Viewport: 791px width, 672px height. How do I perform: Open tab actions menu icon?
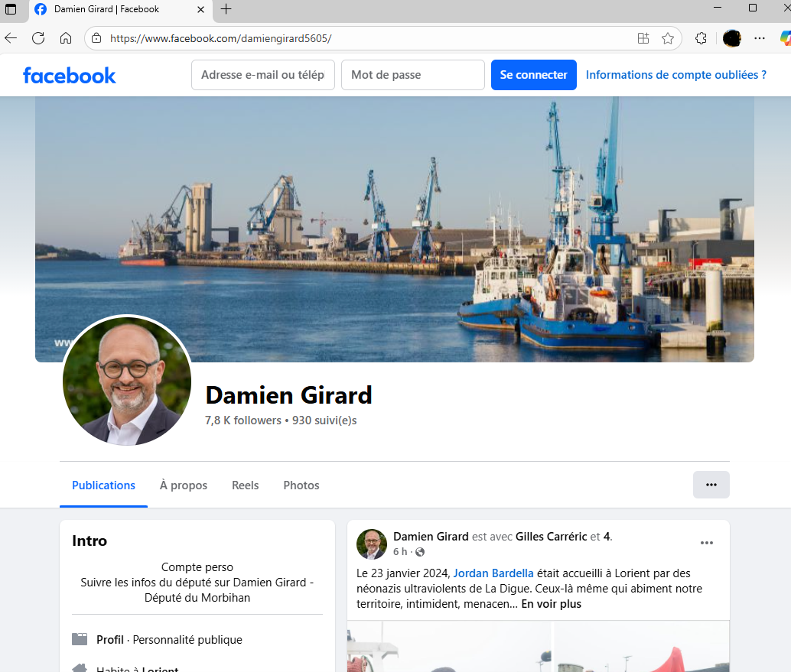click(x=11, y=9)
